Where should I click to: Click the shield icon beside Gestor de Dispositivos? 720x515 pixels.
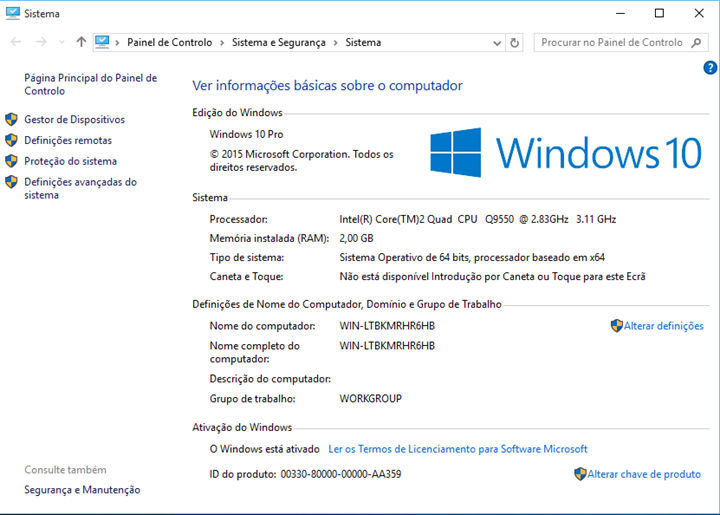pos(11,120)
